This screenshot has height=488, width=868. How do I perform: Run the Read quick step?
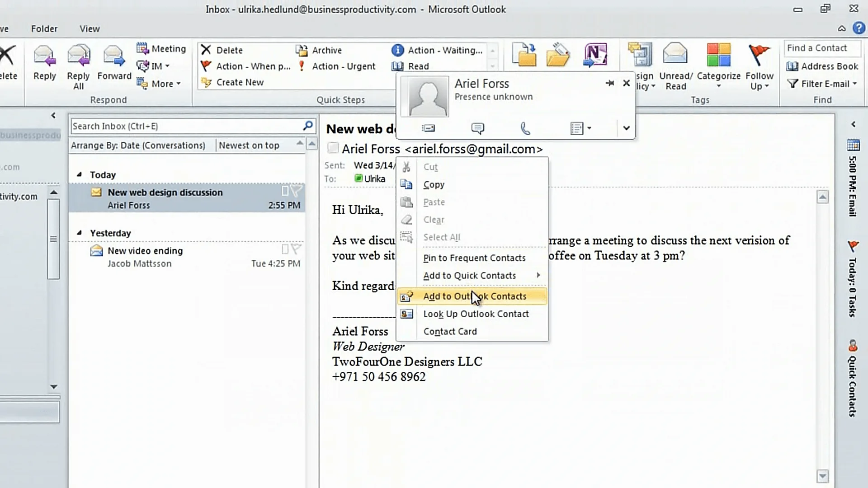(x=410, y=66)
